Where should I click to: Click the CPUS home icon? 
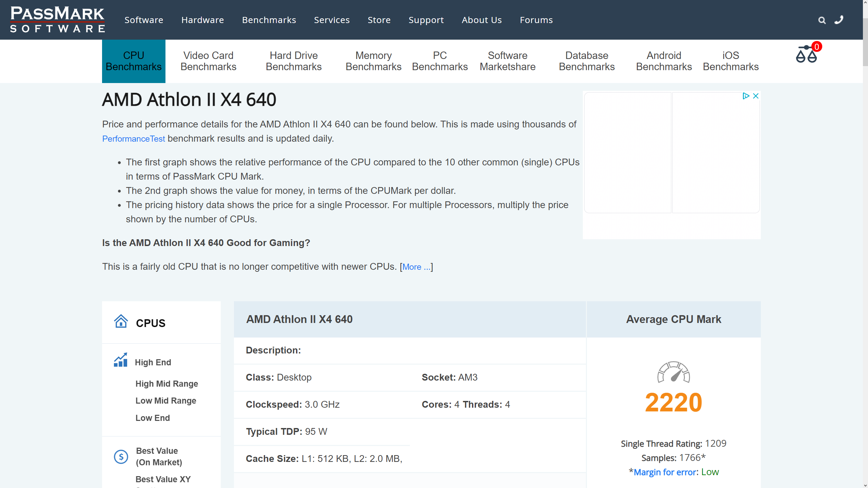(x=121, y=321)
